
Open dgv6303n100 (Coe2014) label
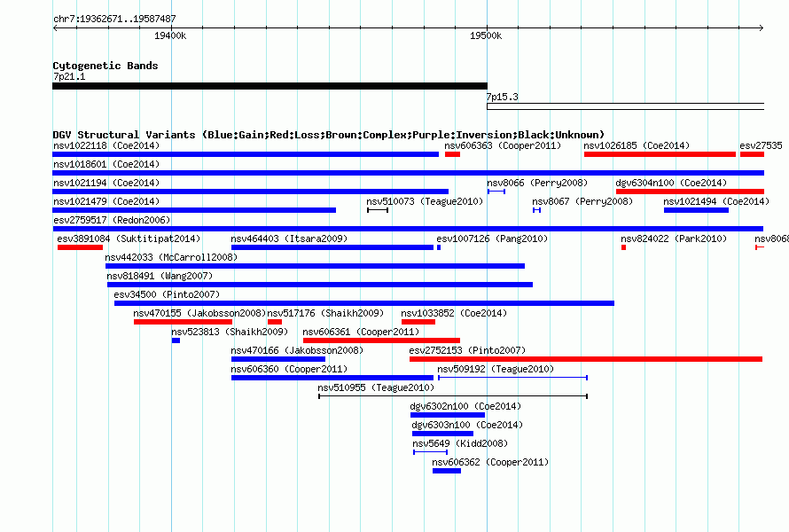(467, 425)
